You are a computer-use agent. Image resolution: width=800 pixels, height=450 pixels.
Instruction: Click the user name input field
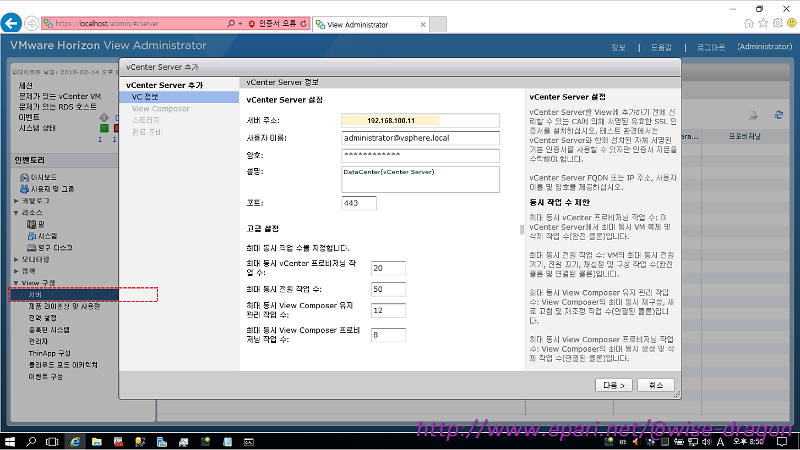click(x=420, y=138)
